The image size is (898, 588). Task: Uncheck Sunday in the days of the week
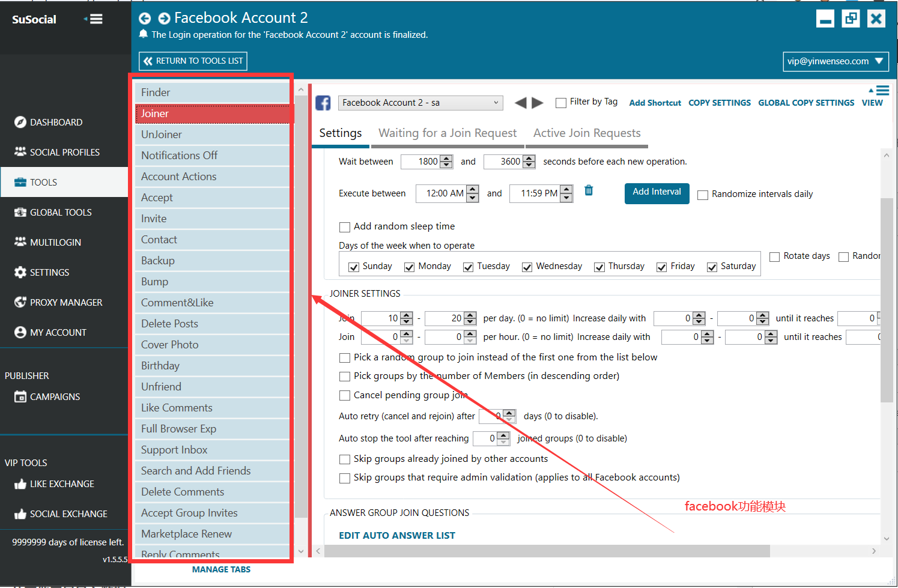point(354,267)
